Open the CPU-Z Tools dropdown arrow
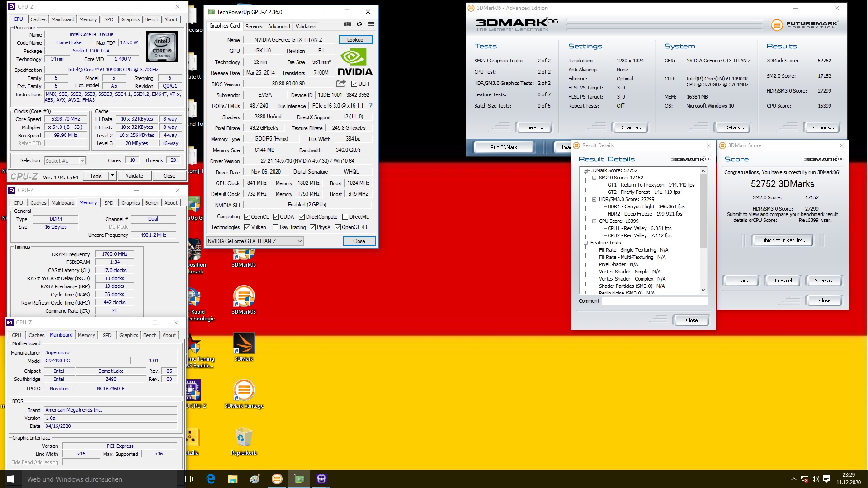868x488 pixels. tap(112, 176)
